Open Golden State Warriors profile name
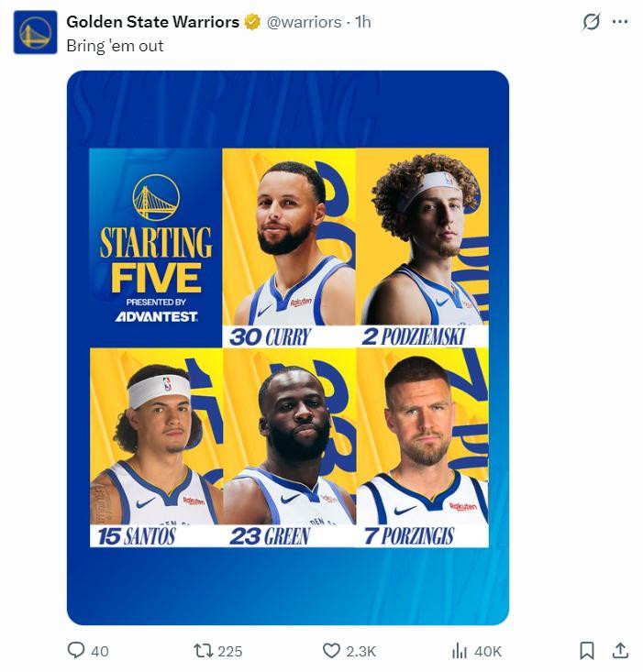Screen dimensions: 643x672 (x=153, y=22)
